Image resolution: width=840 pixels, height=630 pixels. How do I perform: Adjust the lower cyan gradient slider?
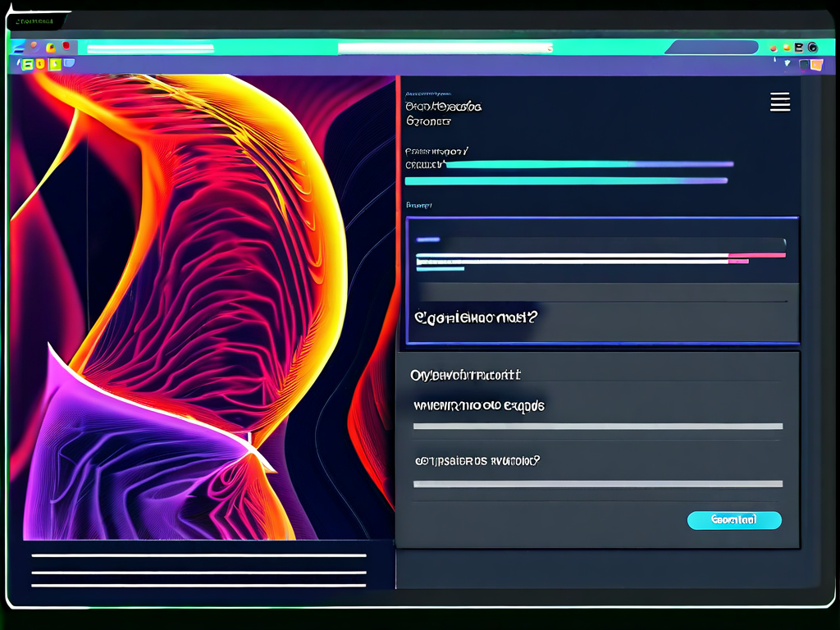pos(566,181)
